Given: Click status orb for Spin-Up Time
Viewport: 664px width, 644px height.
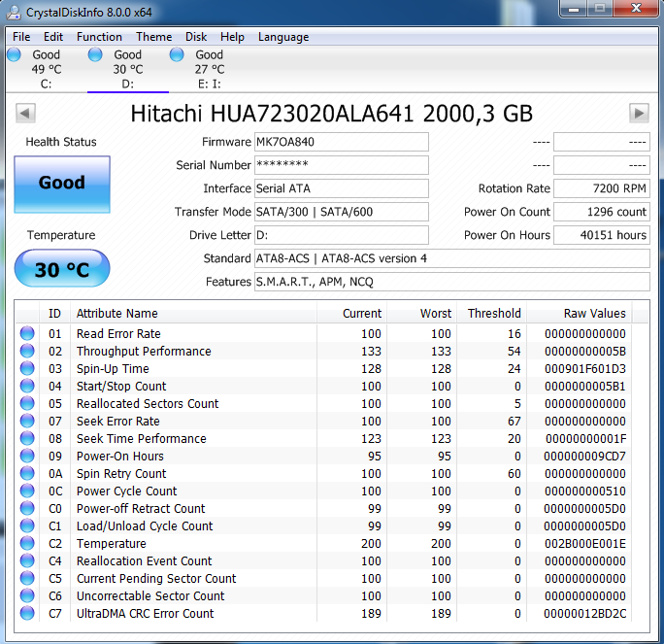Looking at the screenshot, I should click(27, 368).
